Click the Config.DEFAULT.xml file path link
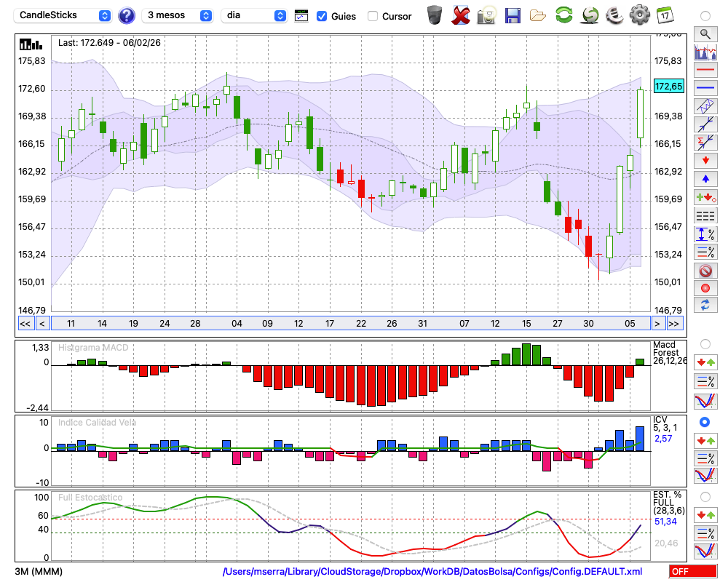 tap(432, 571)
